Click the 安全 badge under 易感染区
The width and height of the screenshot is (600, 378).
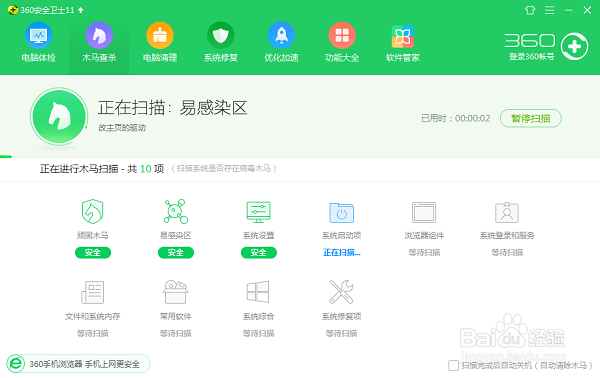(176, 253)
